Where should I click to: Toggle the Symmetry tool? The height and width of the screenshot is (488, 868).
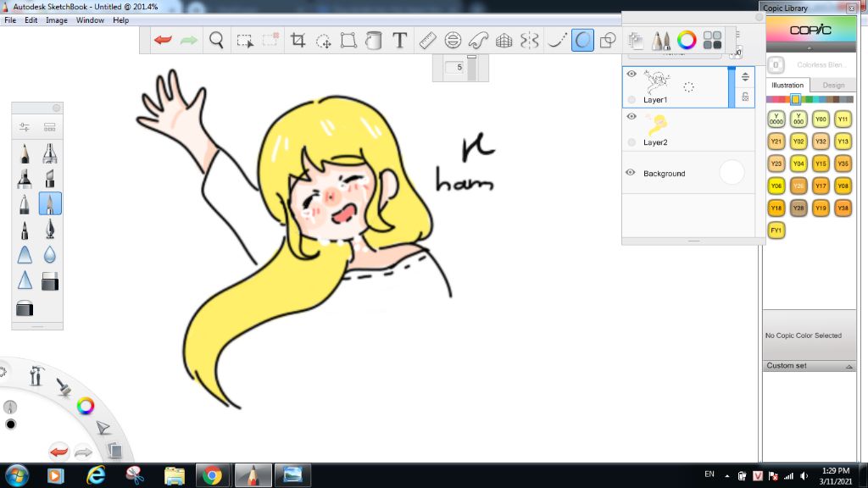point(529,41)
